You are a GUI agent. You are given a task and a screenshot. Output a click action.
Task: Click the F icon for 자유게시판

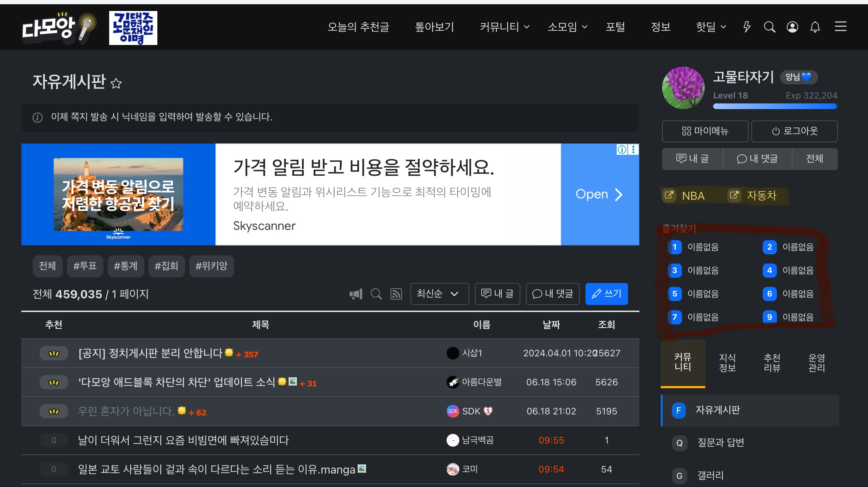(x=679, y=410)
